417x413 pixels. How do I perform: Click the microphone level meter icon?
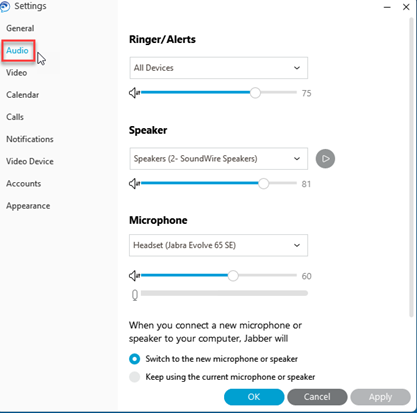(x=135, y=295)
